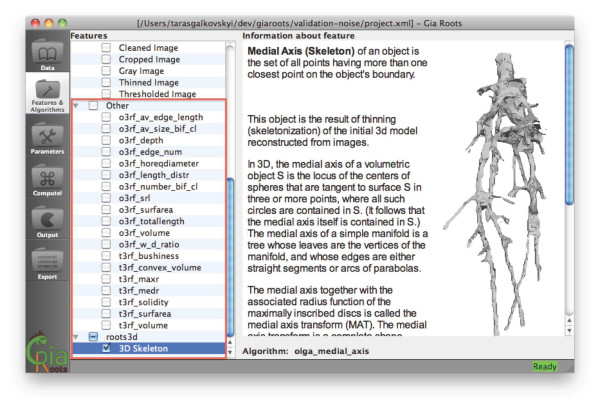Select the o3rf_edge_num feature

click(x=150, y=152)
